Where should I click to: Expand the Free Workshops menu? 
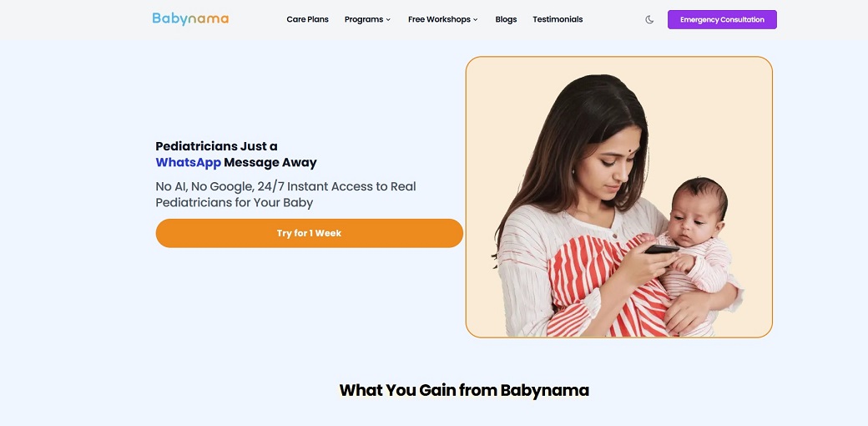[439, 19]
